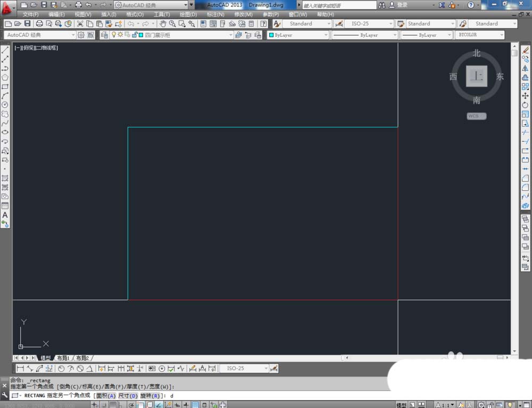Open the BYCOLOR plot style dropdown

[502, 35]
